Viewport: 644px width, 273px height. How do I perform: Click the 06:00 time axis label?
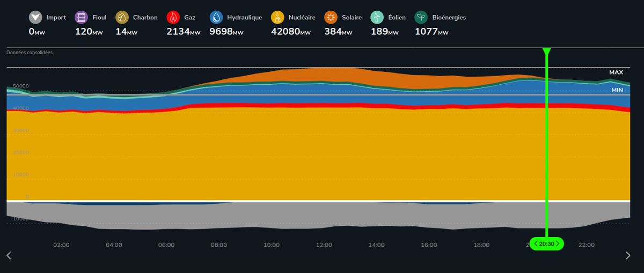[166, 245]
